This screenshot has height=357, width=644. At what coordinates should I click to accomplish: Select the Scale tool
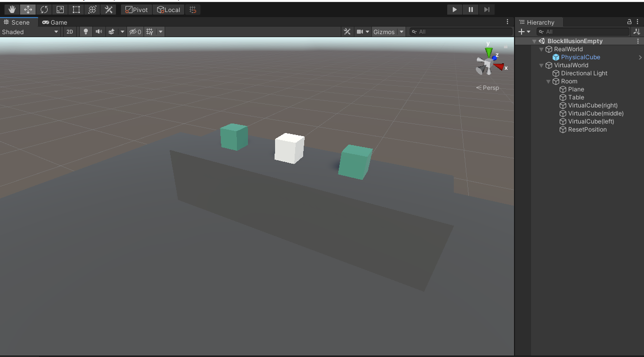pyautogui.click(x=60, y=10)
